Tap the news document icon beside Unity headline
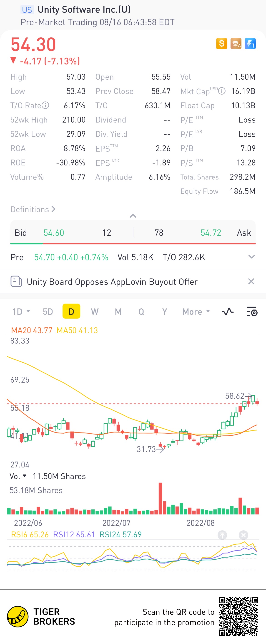266x644 pixels. [16, 281]
